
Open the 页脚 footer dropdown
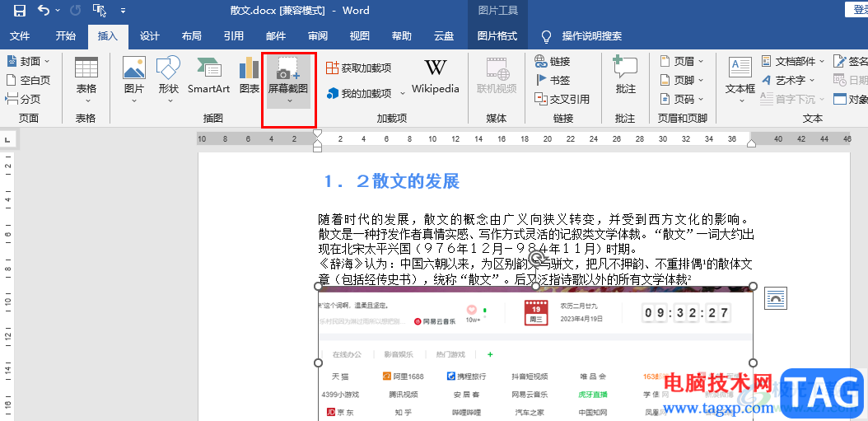point(682,80)
